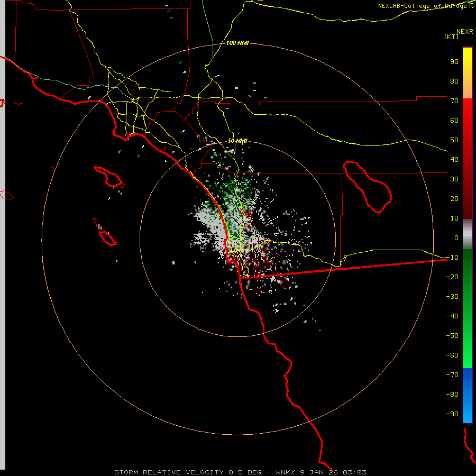
Task: Click the NEXR label above the color scale
Action: [465, 32]
